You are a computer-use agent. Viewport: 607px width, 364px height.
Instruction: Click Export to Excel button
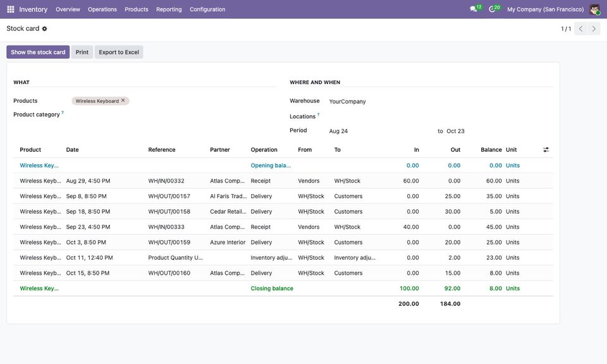pyautogui.click(x=119, y=52)
